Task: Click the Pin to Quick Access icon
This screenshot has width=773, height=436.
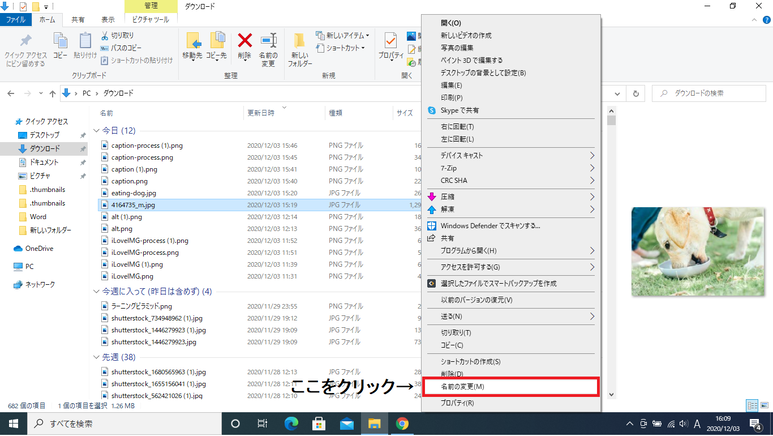Action: tap(26, 41)
